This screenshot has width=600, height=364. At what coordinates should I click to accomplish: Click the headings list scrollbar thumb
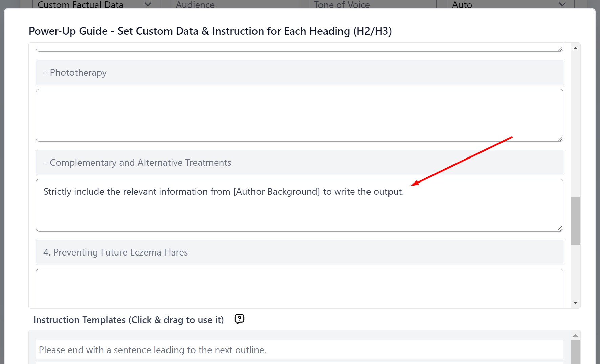coord(575,221)
